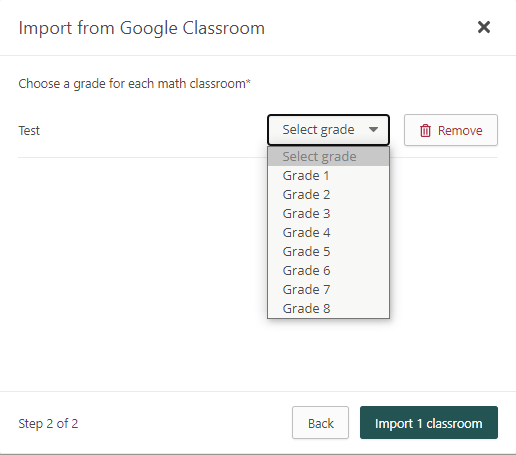Pick Grade 3 in the dropdown
Viewport: 516px width, 455px height.
328,214
